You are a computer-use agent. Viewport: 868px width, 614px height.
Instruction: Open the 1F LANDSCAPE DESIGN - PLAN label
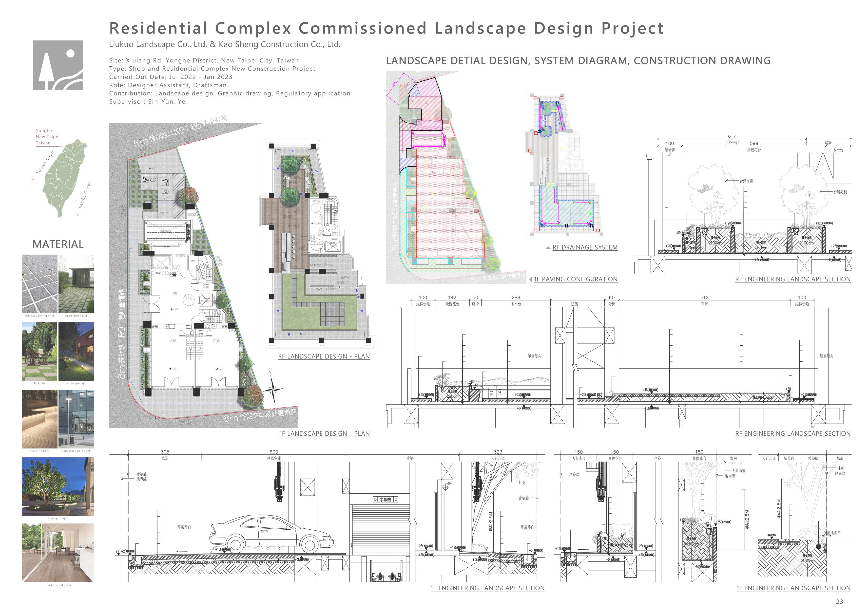[324, 434]
